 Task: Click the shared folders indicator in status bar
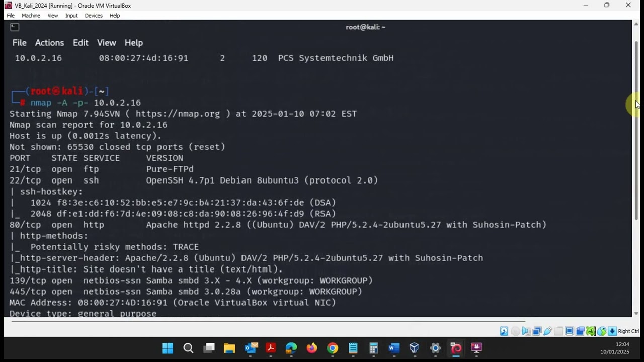click(558, 331)
